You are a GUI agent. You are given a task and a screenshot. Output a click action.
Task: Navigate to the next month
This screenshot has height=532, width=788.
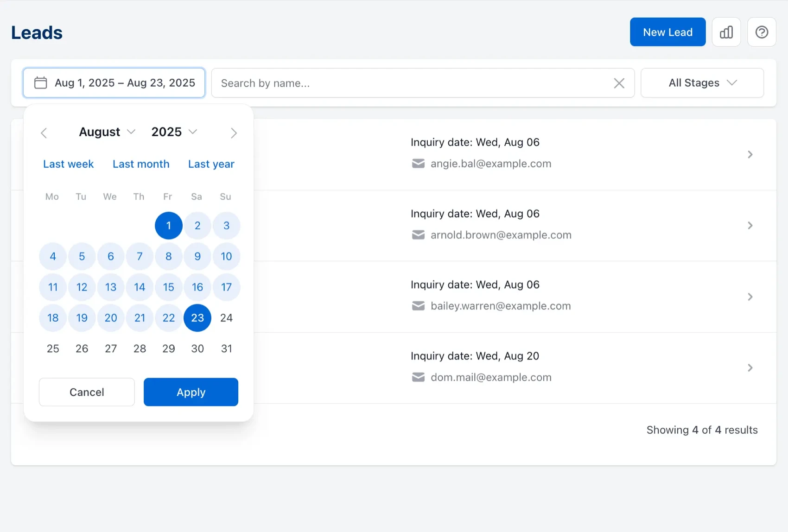[234, 133]
